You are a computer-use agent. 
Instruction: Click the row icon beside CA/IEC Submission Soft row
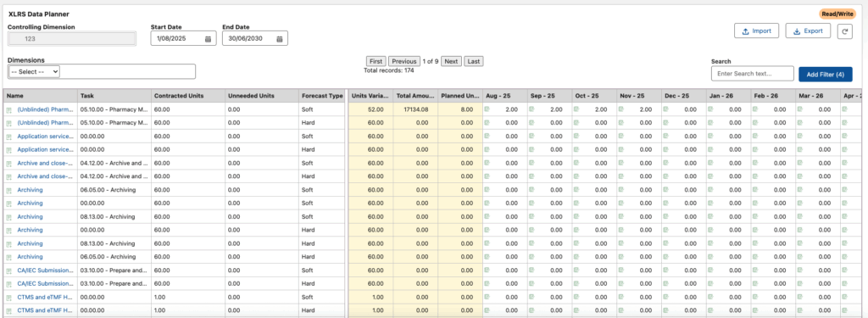click(x=8, y=271)
